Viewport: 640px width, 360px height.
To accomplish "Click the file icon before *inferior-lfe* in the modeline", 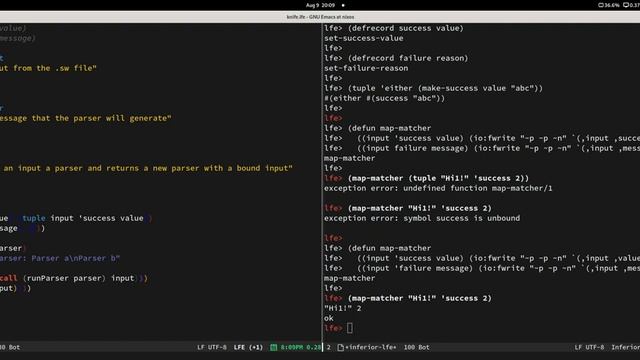I will [340, 347].
